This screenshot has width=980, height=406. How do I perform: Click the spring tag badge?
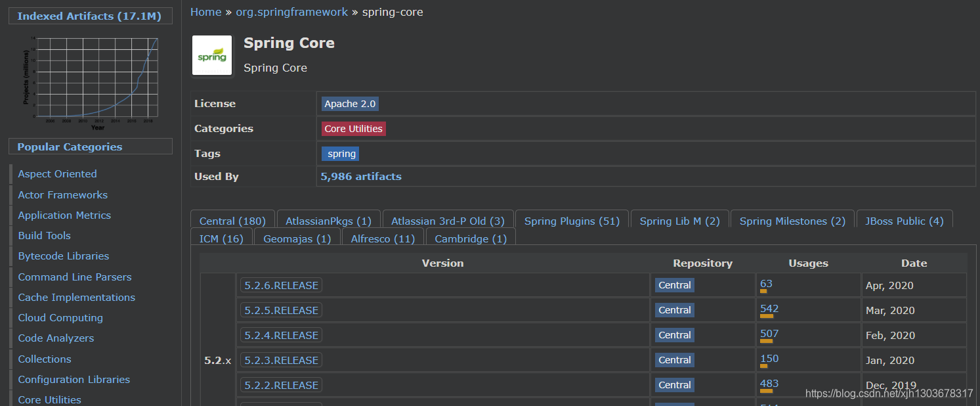click(x=341, y=154)
